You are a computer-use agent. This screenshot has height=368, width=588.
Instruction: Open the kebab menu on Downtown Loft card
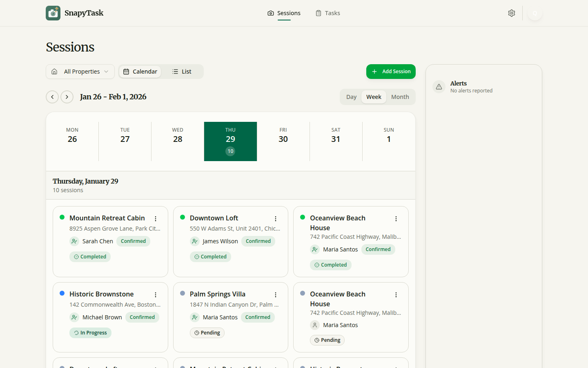pos(276,218)
